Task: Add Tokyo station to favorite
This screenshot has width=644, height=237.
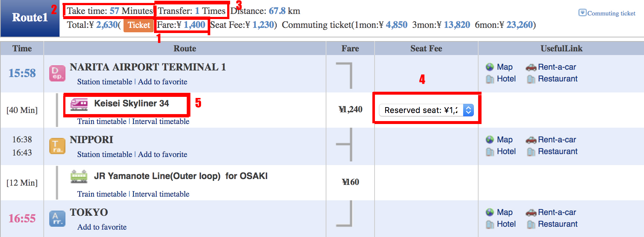Action: pos(102,227)
